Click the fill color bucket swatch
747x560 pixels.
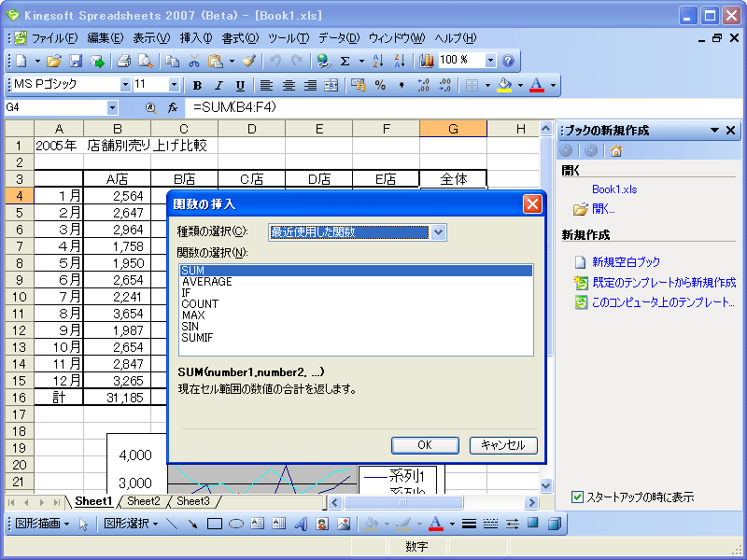pos(504,86)
